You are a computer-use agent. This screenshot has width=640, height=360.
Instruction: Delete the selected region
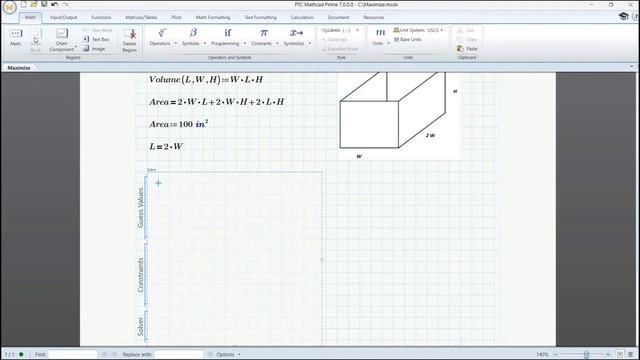tap(129, 40)
